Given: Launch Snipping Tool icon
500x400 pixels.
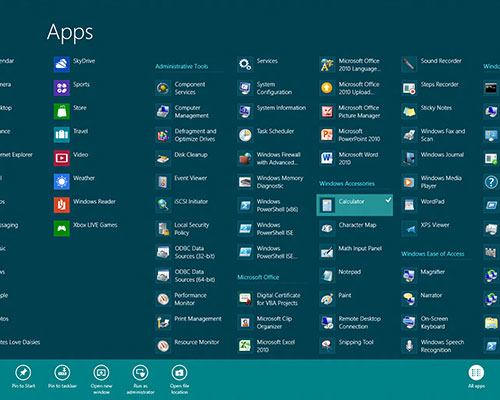Looking at the screenshot, I should pos(327,346).
